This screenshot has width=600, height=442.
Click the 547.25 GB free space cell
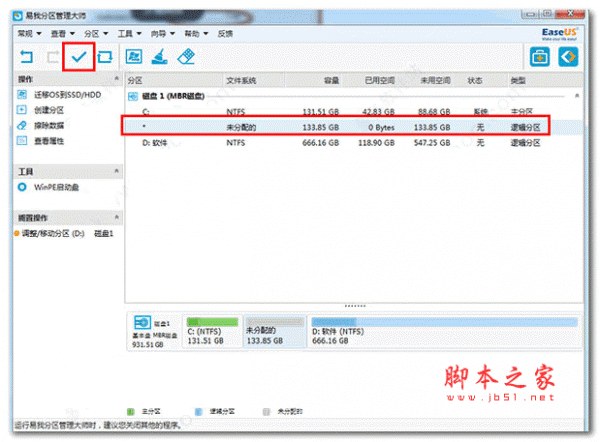pos(432,143)
